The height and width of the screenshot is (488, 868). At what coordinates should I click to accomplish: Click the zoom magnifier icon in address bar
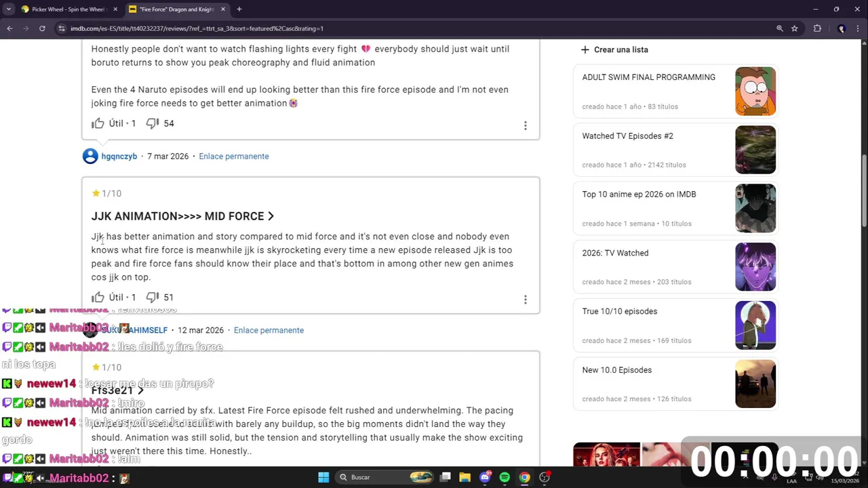[x=779, y=28]
